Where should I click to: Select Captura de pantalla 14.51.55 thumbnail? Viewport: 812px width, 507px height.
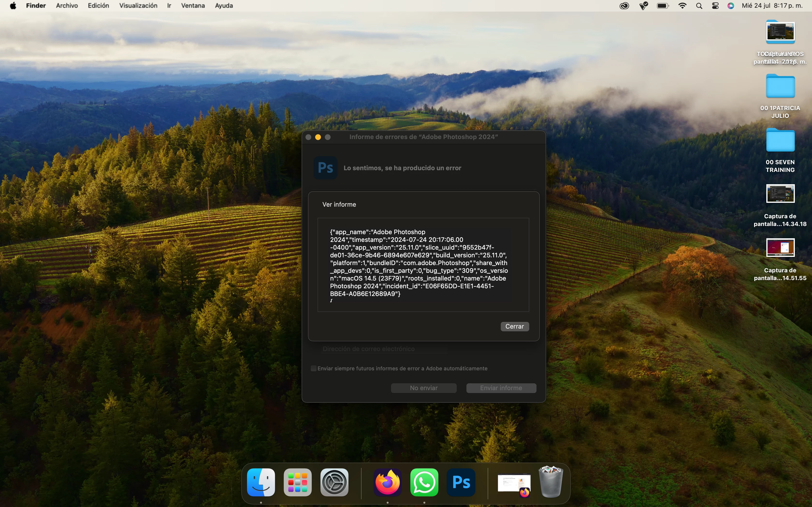[780, 248]
